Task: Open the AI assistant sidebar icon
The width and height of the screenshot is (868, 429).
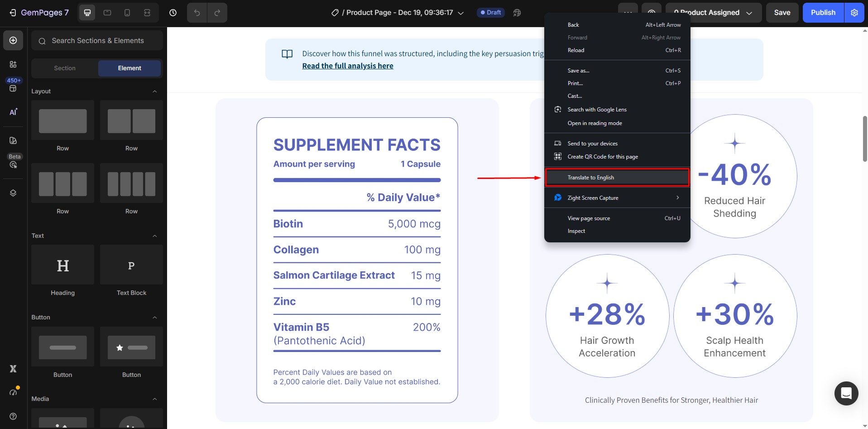Action: [13, 112]
